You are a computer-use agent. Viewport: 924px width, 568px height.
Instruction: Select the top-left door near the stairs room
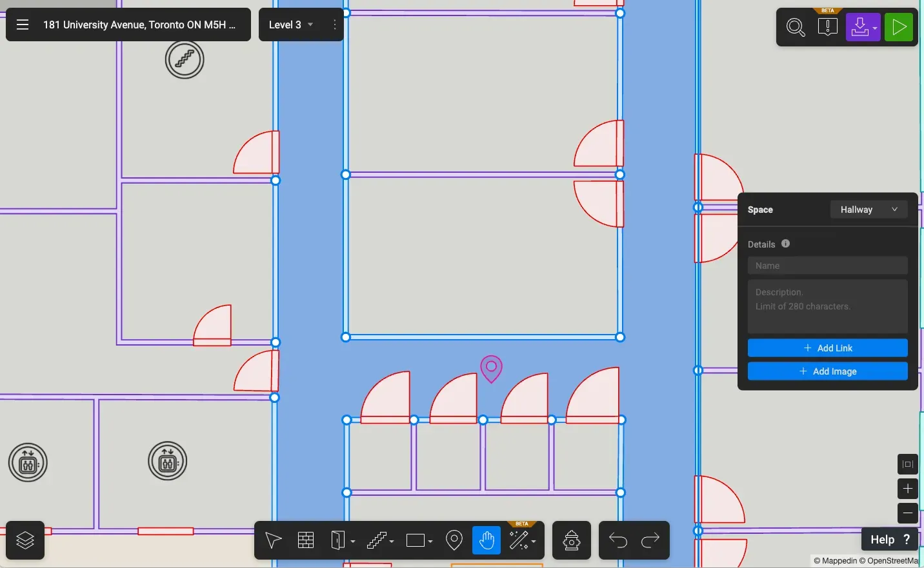[x=257, y=153]
